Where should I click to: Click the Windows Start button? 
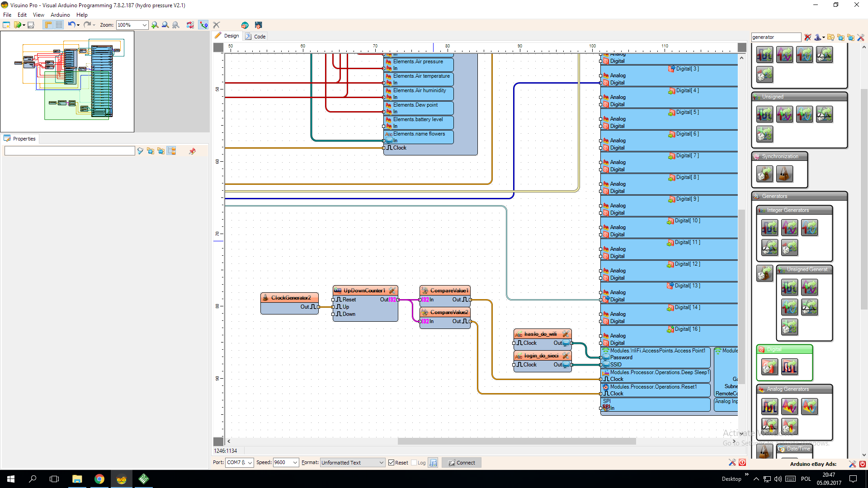(x=11, y=479)
